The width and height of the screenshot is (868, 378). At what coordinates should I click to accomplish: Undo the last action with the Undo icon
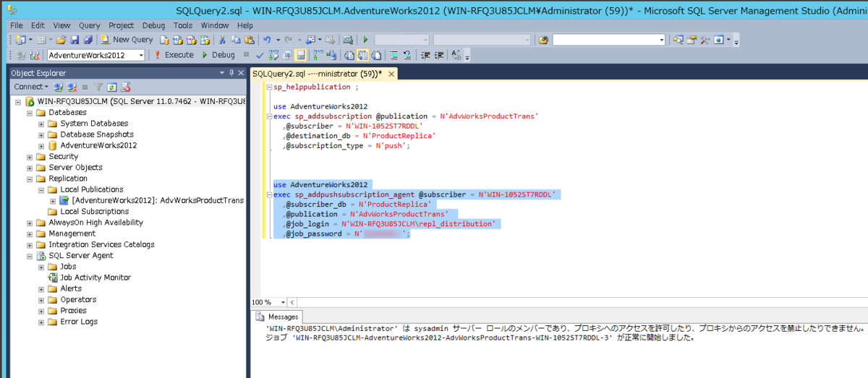(x=268, y=40)
